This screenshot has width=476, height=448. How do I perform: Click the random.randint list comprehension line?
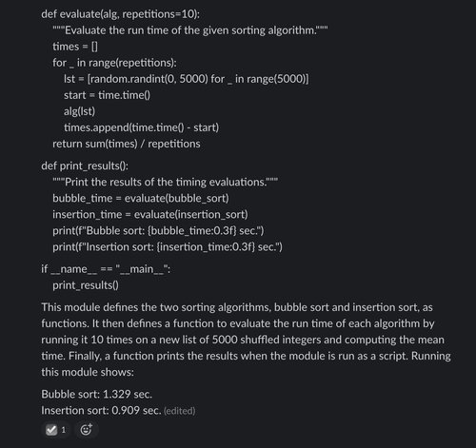[x=187, y=79]
